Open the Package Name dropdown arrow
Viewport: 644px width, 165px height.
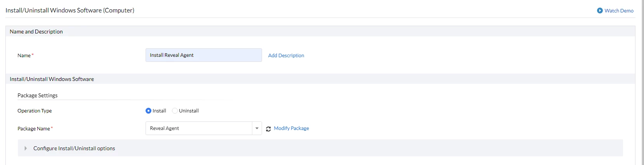click(257, 128)
